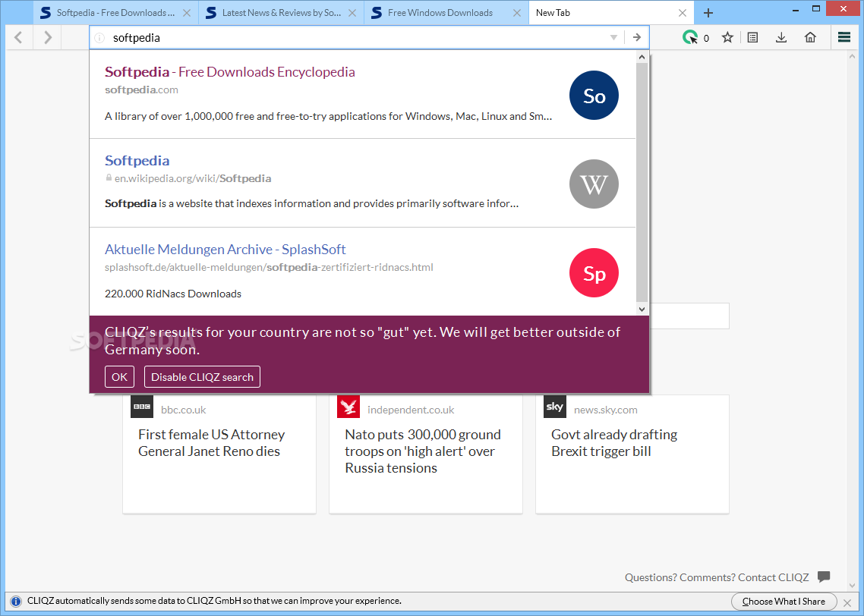Click the info icon in notification bar
The image size is (864, 616).
click(x=16, y=601)
